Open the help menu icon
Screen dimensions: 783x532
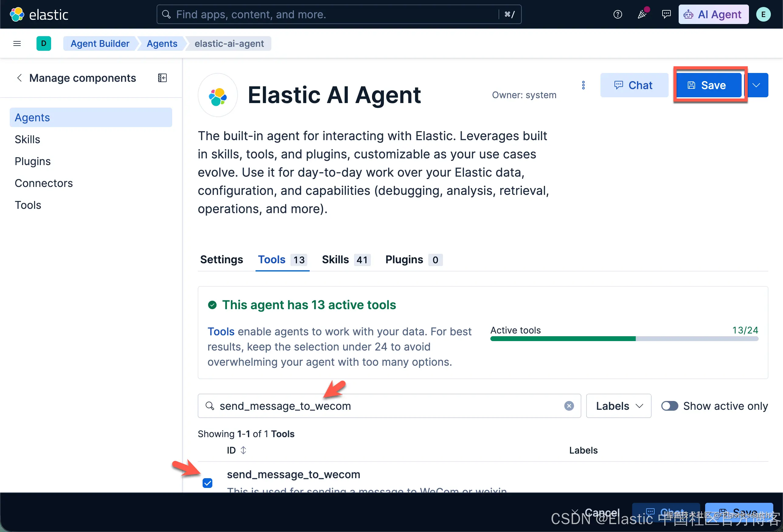(x=618, y=15)
